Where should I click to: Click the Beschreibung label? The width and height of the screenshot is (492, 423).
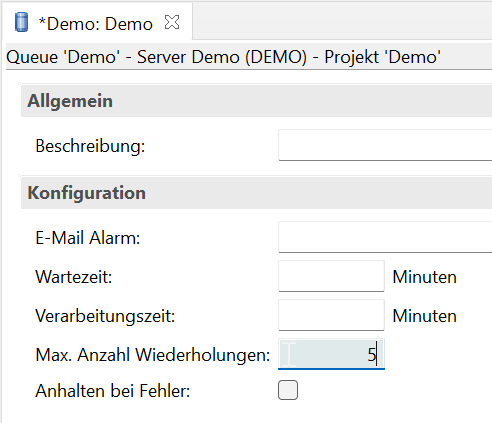pyautogui.click(x=90, y=146)
